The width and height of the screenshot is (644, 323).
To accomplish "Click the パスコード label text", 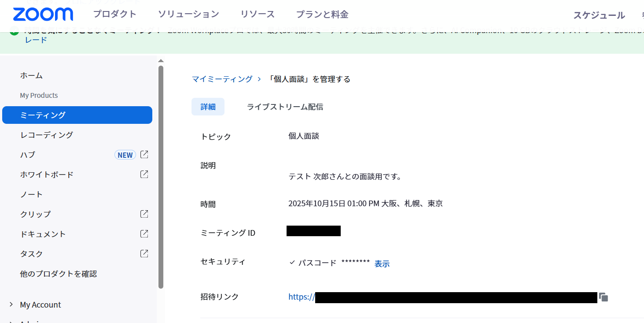I will (317, 263).
